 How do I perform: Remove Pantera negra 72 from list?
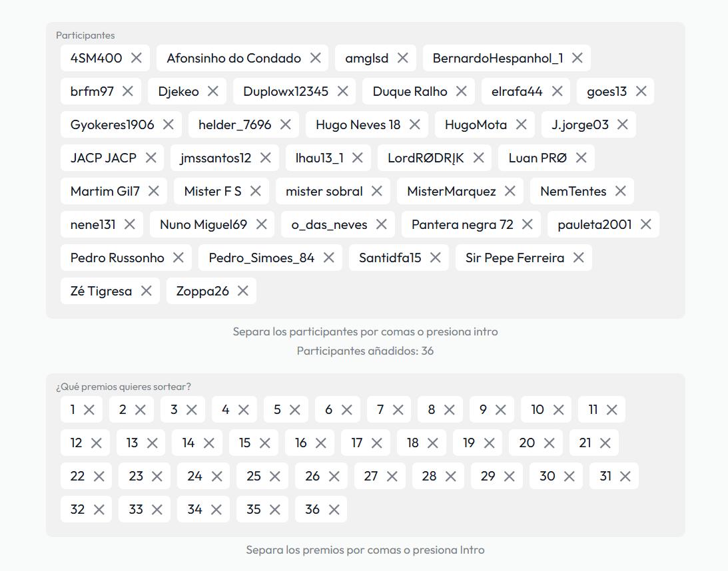[527, 224]
